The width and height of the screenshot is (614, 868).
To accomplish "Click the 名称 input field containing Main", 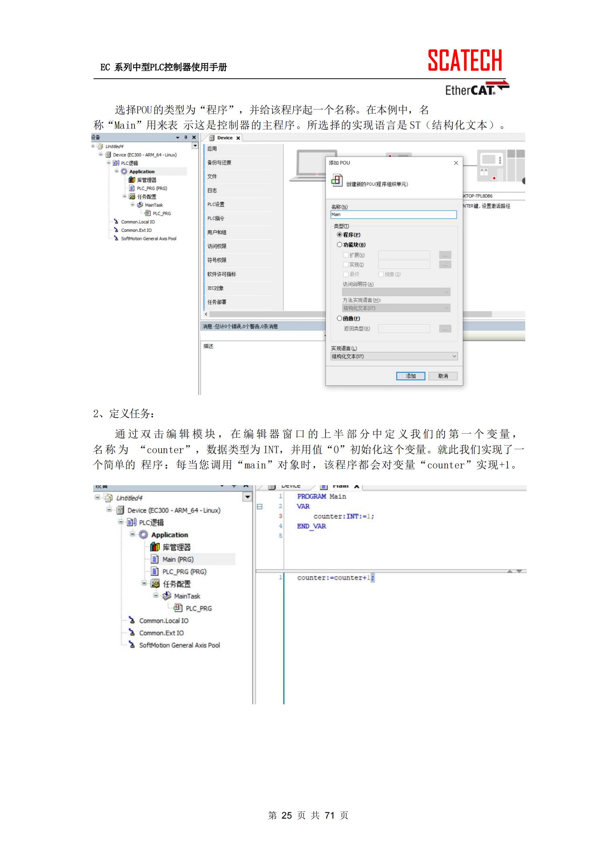I will (x=393, y=215).
